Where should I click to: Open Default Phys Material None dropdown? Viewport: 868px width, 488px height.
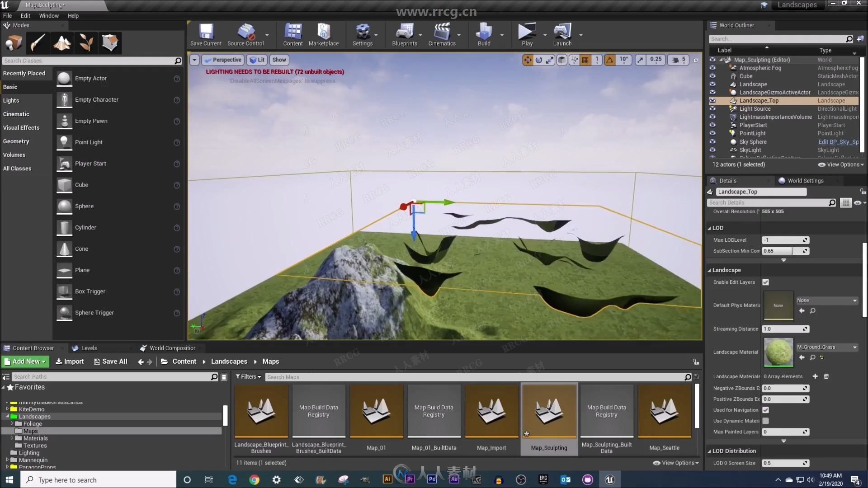827,300
